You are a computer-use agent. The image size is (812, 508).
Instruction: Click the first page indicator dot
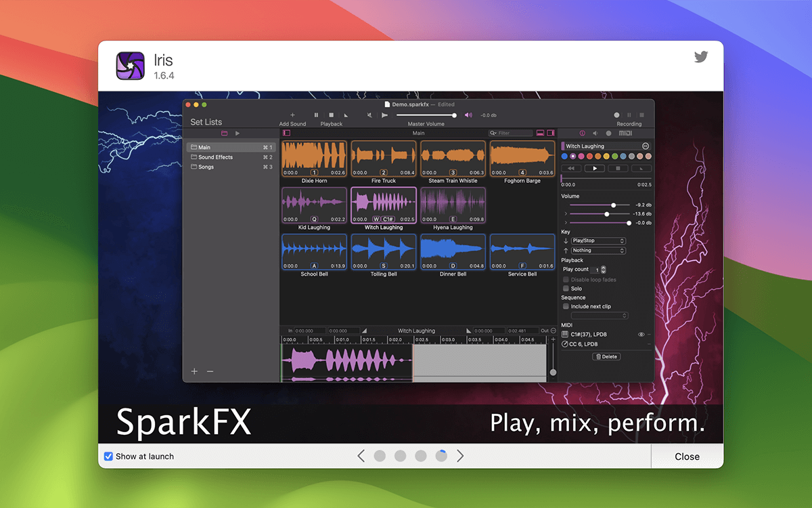click(380, 456)
